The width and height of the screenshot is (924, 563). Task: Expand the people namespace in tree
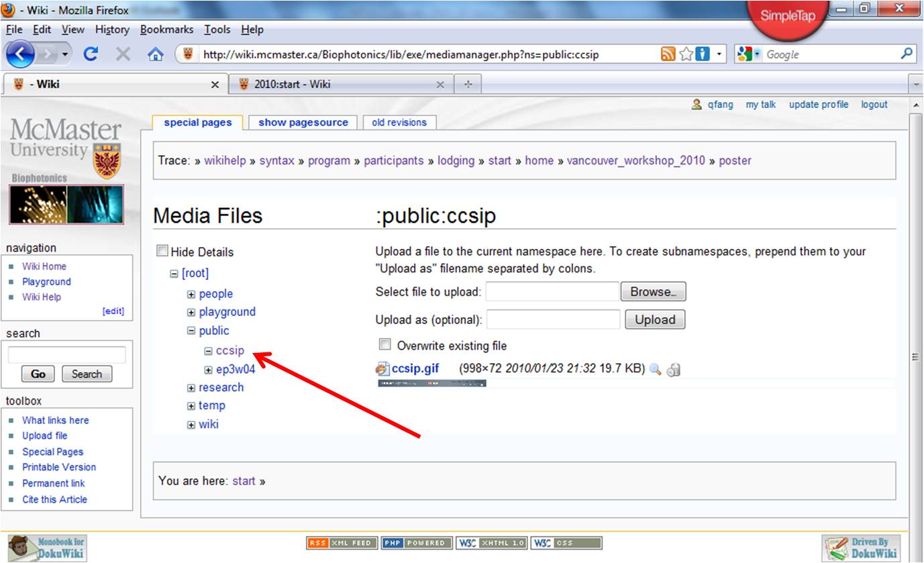(191, 294)
